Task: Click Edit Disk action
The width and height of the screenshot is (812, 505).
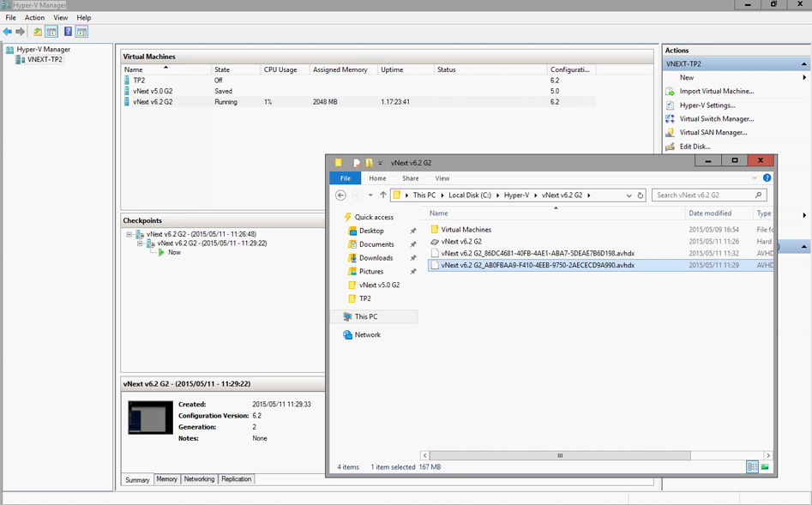Action: tap(695, 147)
